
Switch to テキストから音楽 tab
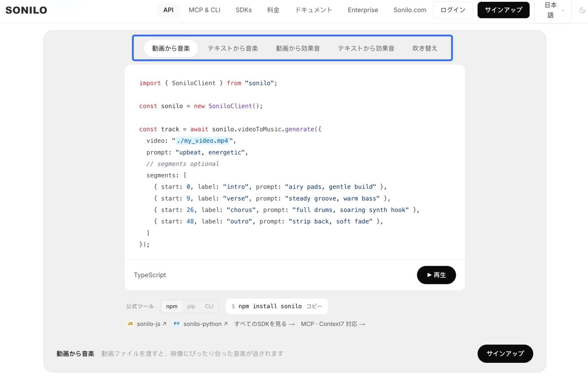[233, 49]
